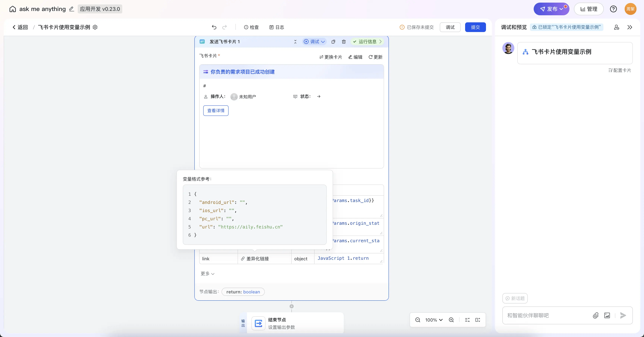644x337 pixels.
Task: Send the chat message
Action: (623, 316)
